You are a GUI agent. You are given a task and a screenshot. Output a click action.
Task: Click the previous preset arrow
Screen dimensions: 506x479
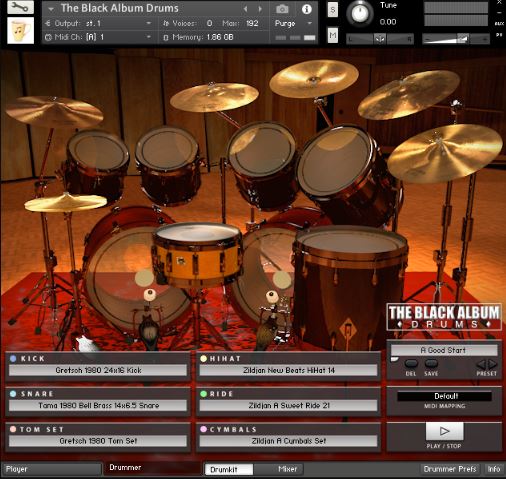pos(482,364)
